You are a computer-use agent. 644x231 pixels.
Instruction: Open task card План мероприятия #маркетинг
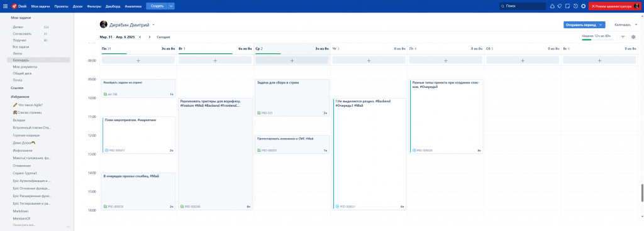click(138, 135)
